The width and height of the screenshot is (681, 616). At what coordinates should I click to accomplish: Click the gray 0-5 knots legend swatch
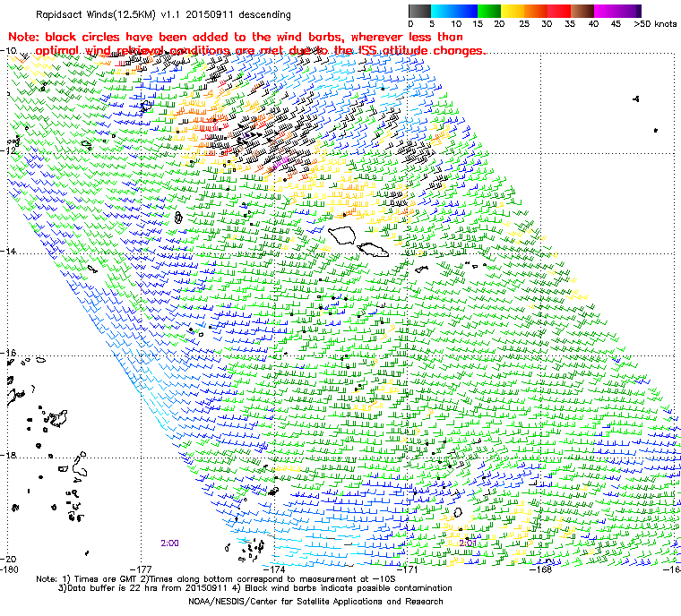pyautogui.click(x=419, y=11)
